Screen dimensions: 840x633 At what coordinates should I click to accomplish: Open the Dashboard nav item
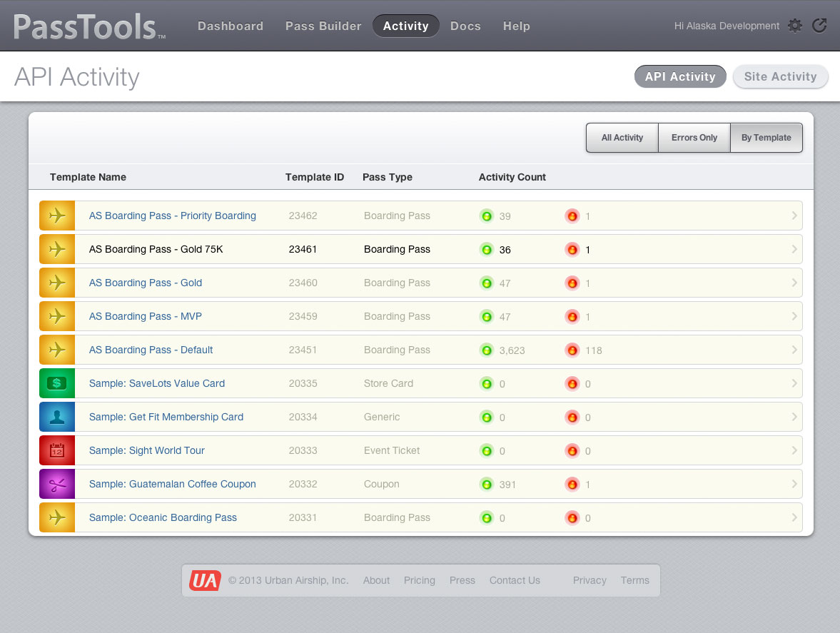(231, 26)
